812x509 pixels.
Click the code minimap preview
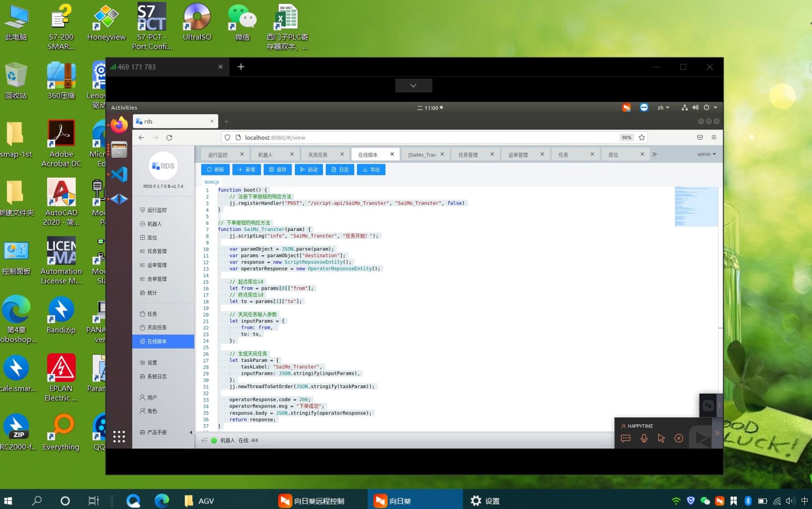(x=696, y=207)
